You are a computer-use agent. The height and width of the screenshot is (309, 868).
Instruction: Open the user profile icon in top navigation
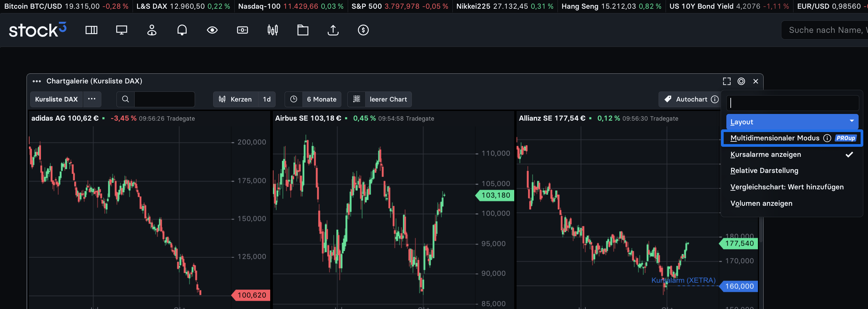(x=152, y=30)
